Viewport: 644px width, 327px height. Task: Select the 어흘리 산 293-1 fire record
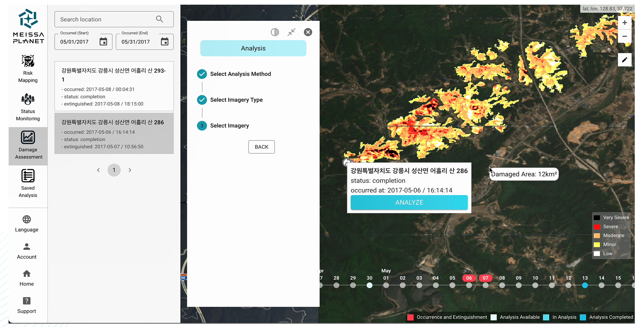(114, 86)
